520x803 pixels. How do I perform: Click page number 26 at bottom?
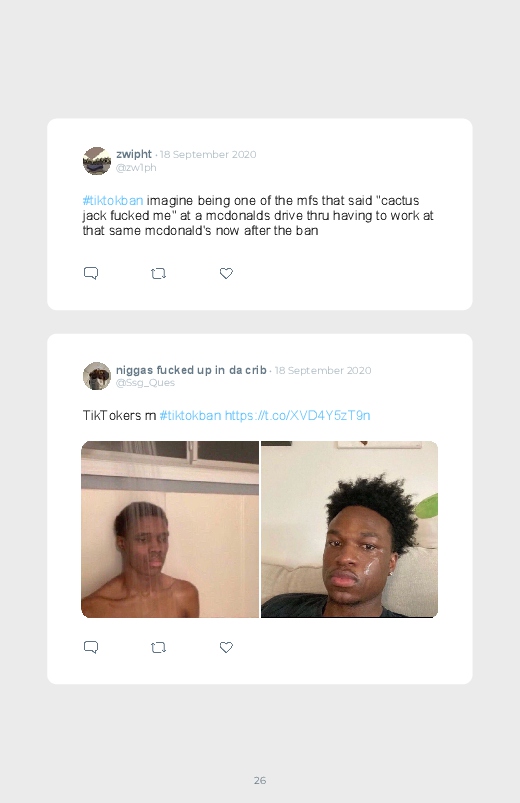click(260, 780)
